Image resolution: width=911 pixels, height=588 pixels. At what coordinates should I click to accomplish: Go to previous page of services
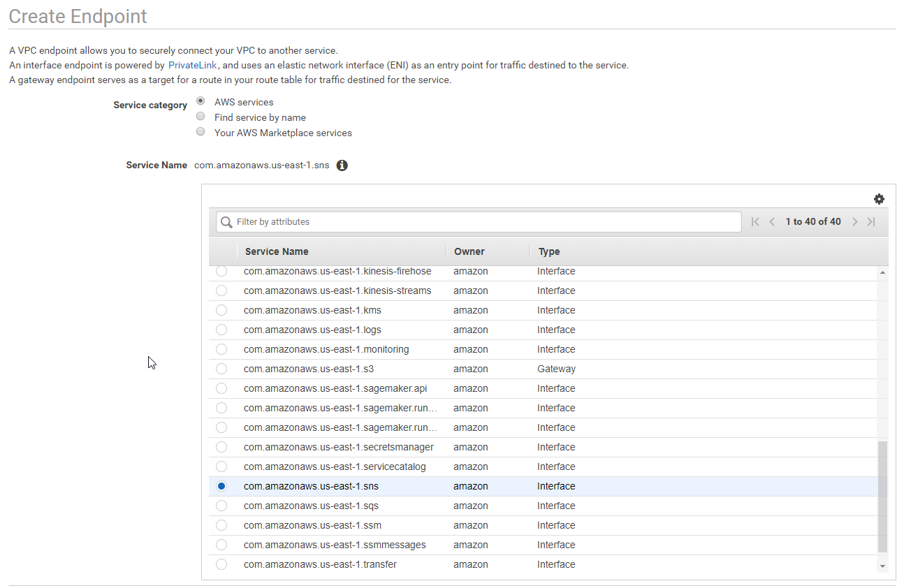pos(772,221)
